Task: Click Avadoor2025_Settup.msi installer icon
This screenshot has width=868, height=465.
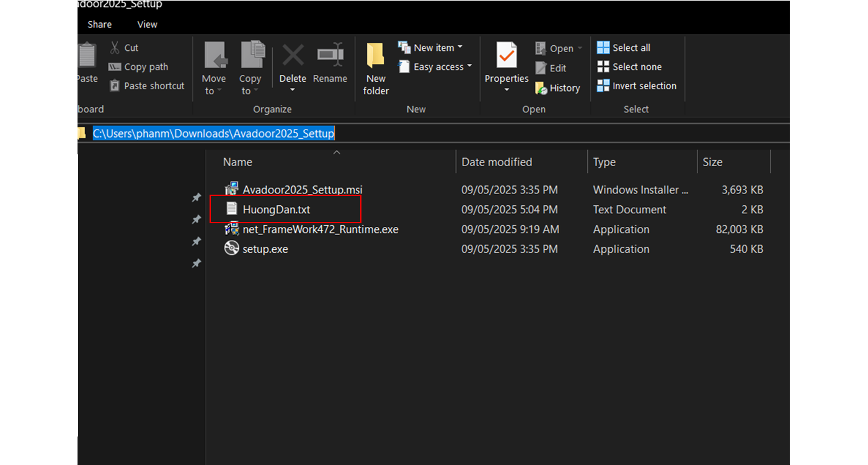Action: click(x=232, y=189)
